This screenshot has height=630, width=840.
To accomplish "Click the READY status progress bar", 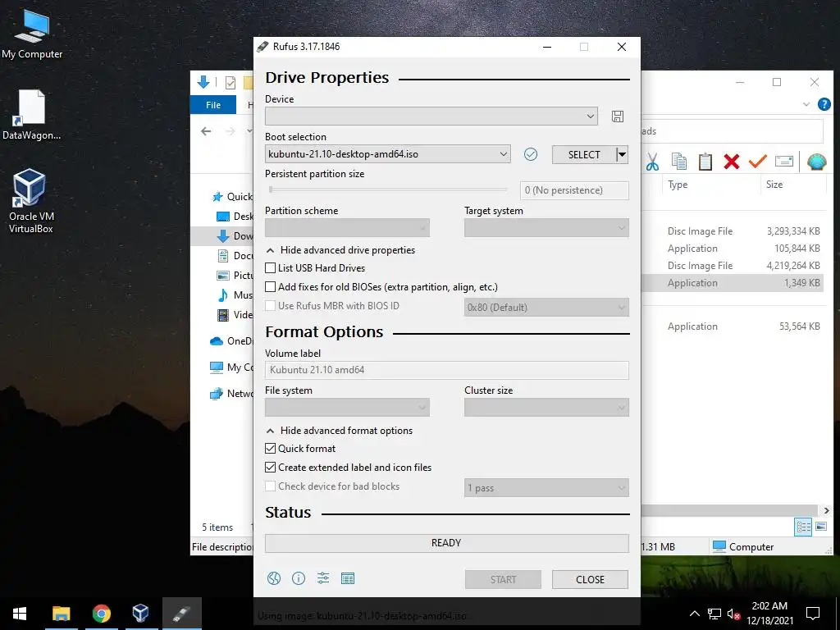I will coord(447,543).
